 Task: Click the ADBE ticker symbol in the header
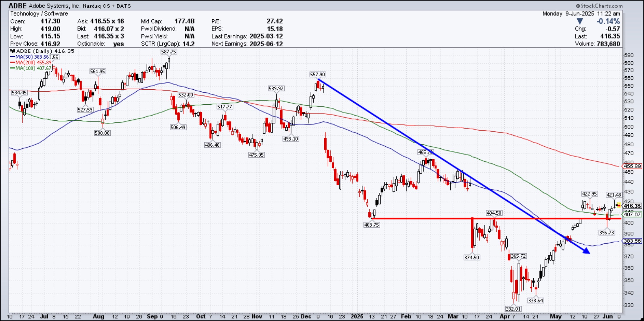tap(17, 6)
